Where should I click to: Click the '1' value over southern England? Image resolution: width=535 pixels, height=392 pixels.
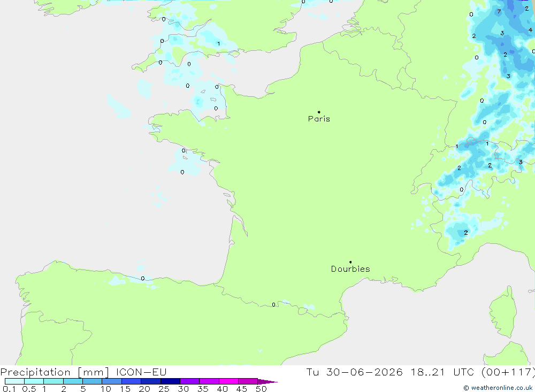pos(219,44)
